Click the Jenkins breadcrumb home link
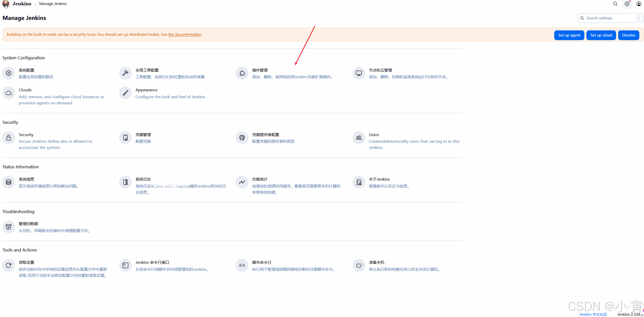 tap(22, 4)
